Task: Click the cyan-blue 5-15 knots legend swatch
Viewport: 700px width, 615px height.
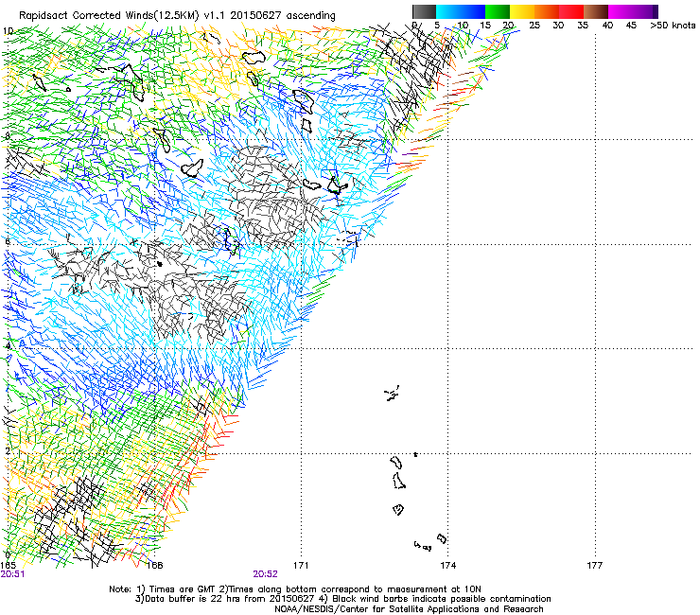Action: (x=461, y=11)
